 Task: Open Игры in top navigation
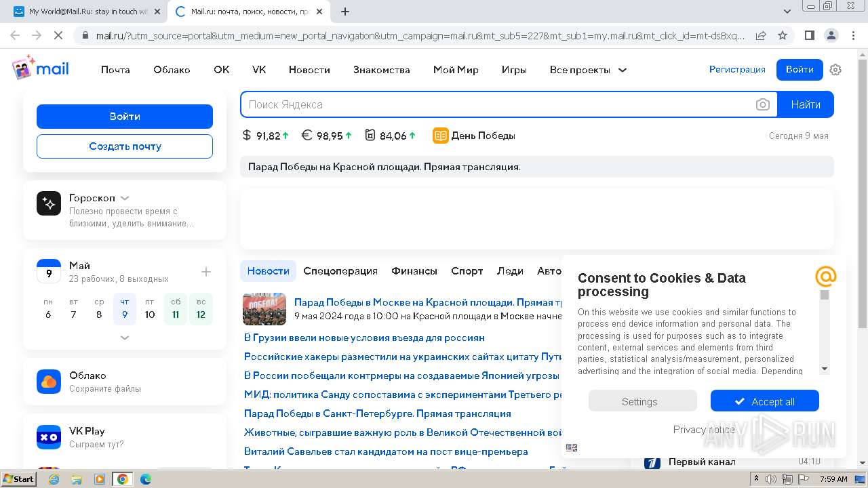point(514,70)
